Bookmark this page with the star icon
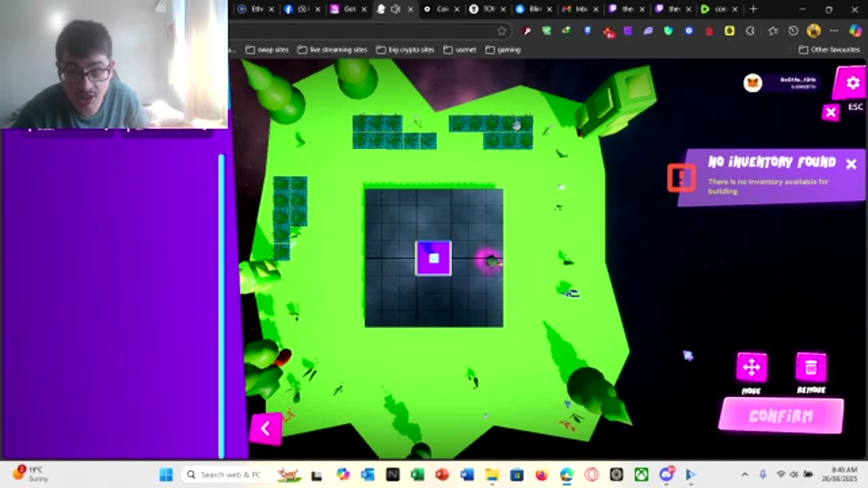Image resolution: width=868 pixels, height=488 pixels. (502, 30)
